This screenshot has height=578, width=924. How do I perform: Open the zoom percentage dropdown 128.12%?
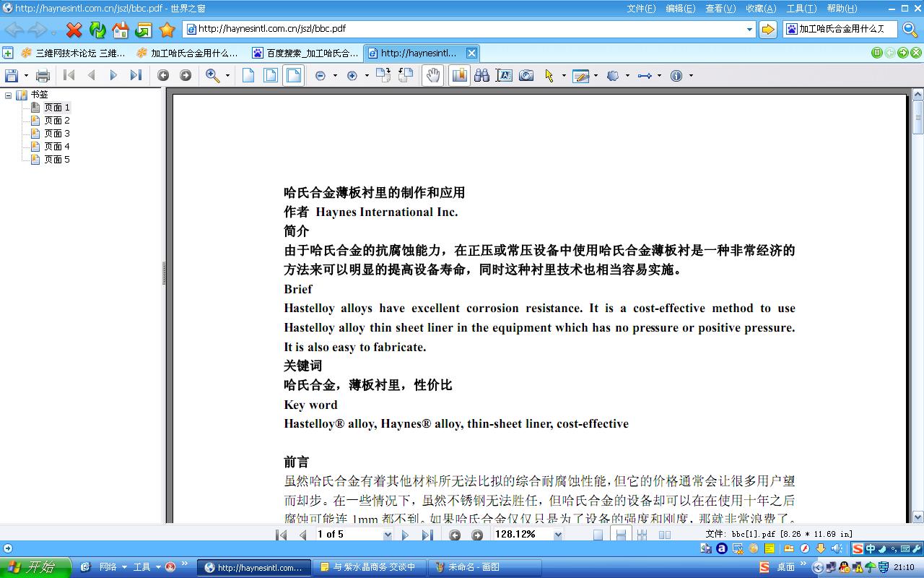coord(558,535)
